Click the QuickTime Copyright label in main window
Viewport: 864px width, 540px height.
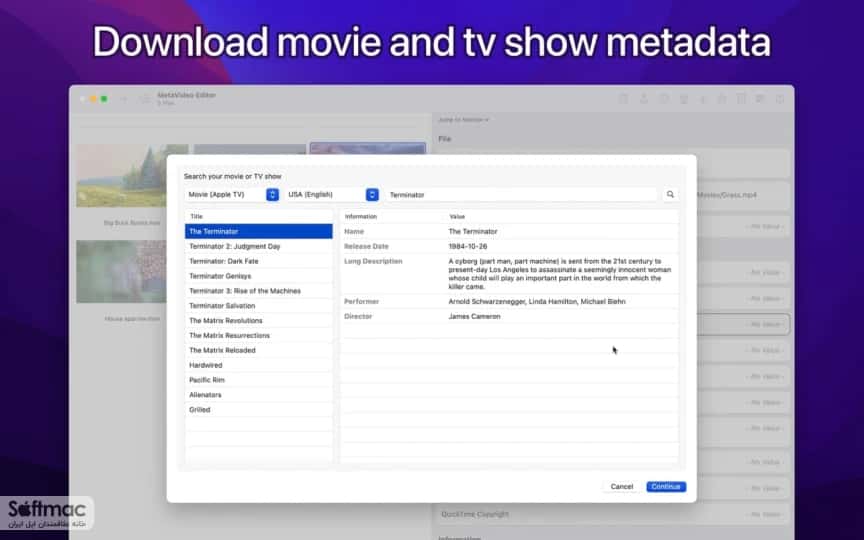pyautogui.click(x=475, y=514)
